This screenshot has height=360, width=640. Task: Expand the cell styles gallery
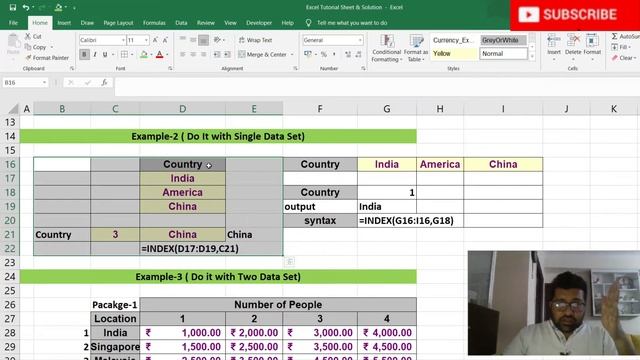532,57
